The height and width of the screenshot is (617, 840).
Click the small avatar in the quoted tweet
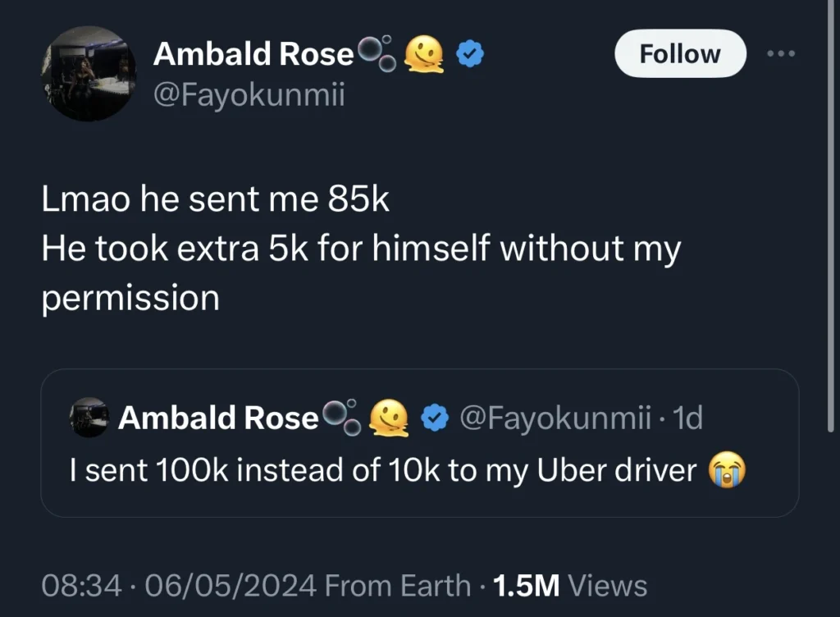[89, 418]
